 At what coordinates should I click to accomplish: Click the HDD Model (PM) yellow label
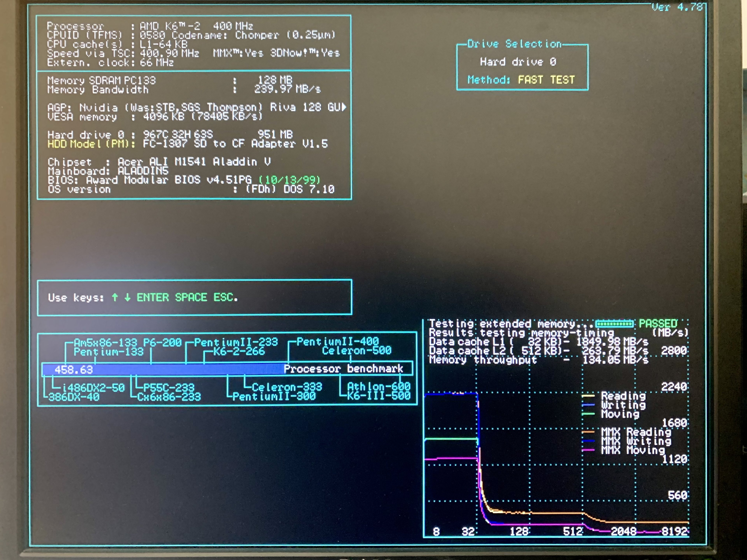click(x=91, y=144)
